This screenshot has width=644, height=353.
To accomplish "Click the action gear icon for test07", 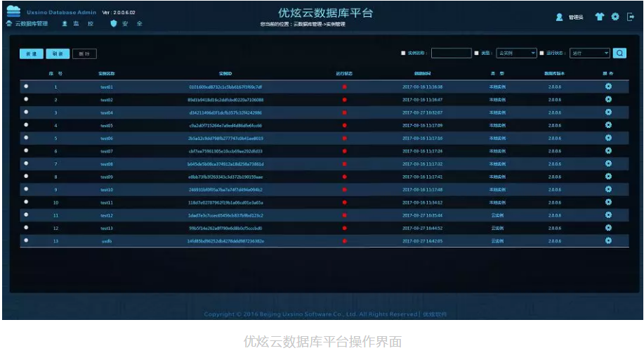I will 608,151.
